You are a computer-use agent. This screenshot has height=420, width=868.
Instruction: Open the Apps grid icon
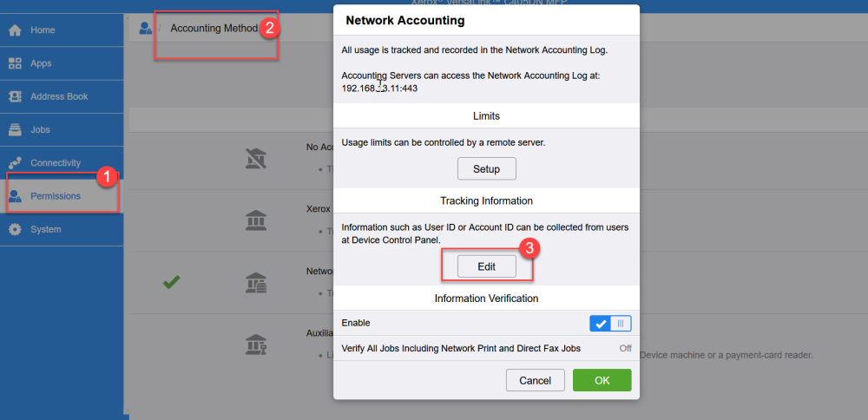[x=15, y=63]
